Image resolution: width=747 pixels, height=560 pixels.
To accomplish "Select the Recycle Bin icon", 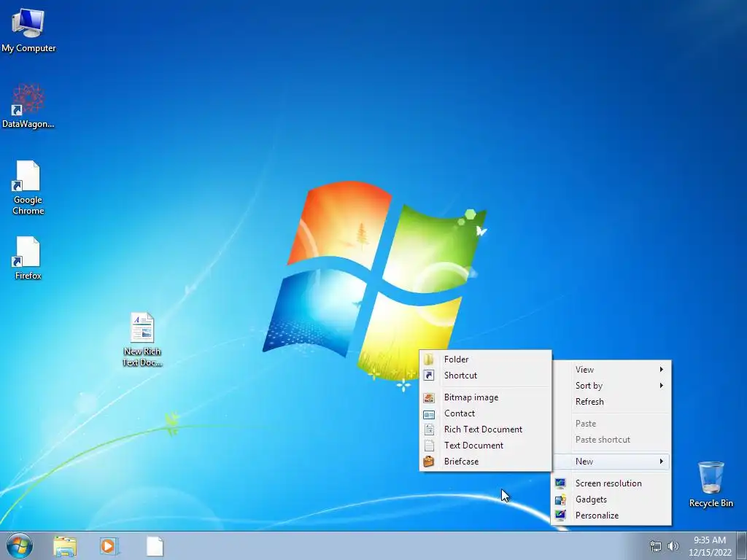I will pyautogui.click(x=711, y=484).
